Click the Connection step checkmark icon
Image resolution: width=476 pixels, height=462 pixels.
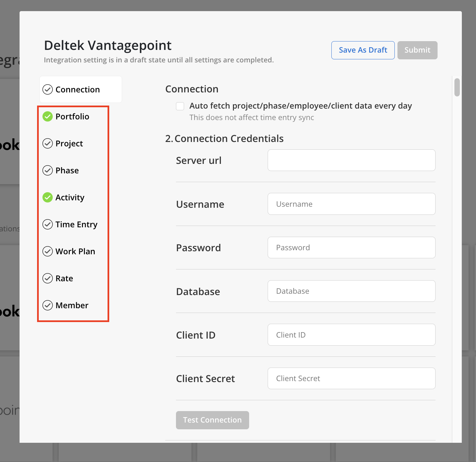[48, 89]
